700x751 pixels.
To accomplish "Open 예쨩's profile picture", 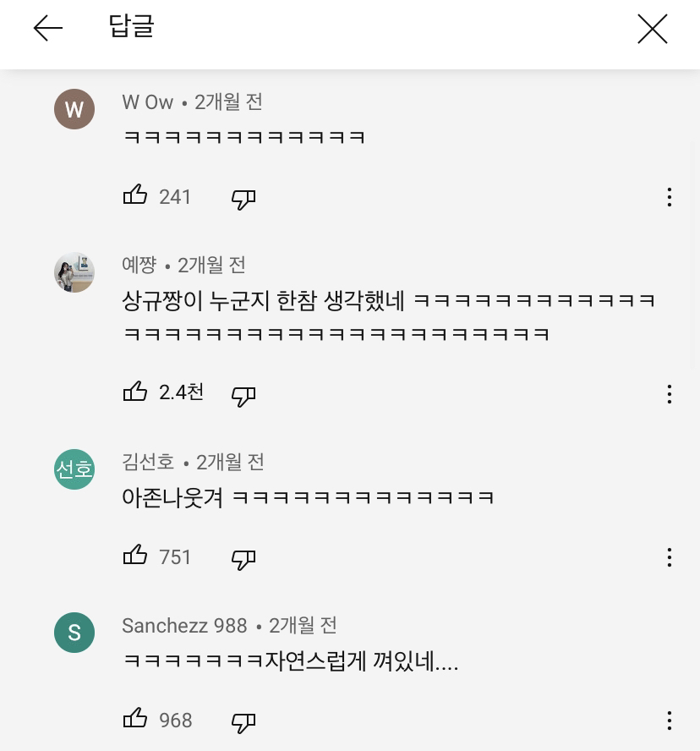I will (74, 272).
